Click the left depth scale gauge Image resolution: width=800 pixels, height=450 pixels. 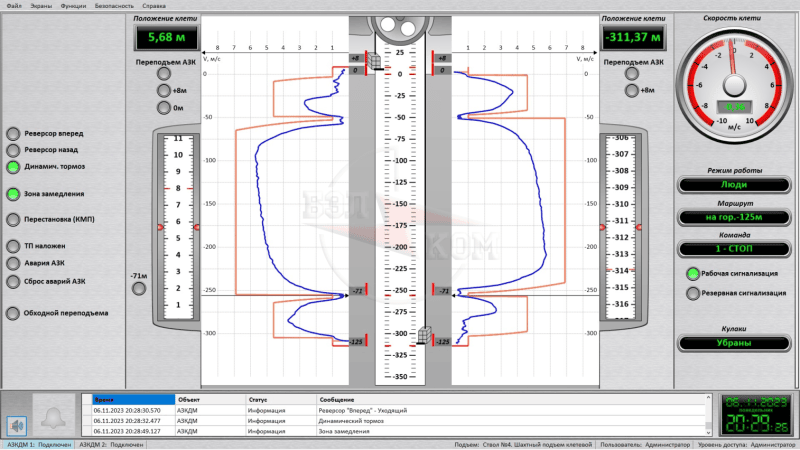coord(177,225)
